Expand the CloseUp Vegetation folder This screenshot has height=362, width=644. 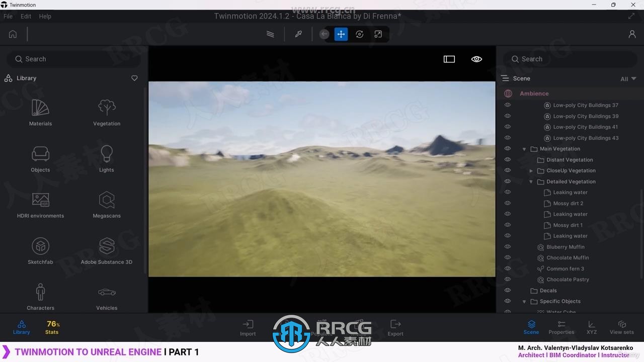pos(531,171)
